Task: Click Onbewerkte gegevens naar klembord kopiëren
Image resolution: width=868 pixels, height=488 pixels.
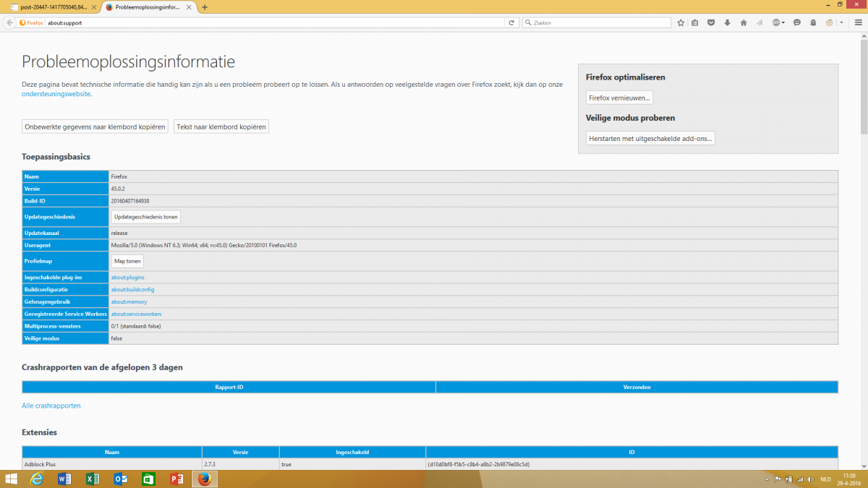Action: (95, 127)
